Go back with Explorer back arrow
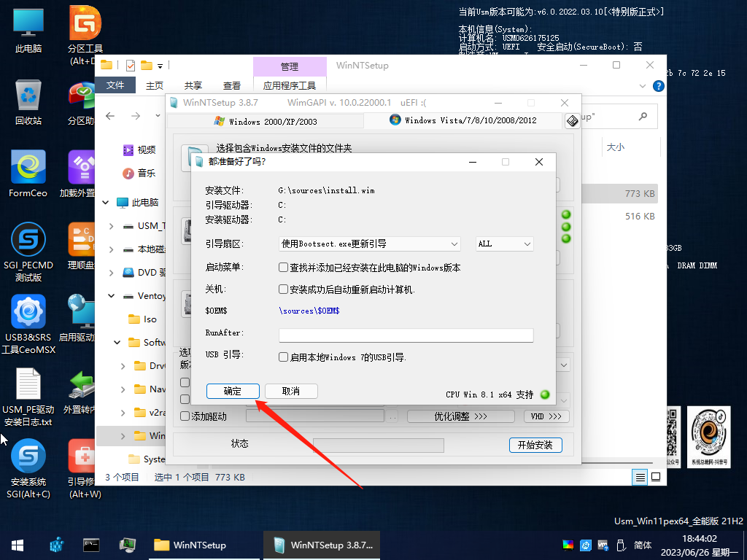The width and height of the screenshot is (747, 560). 110,116
